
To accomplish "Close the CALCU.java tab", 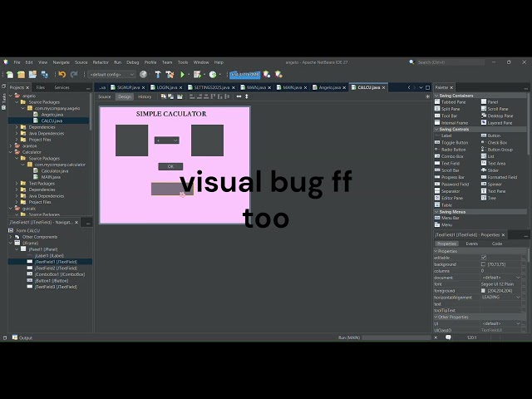I will point(384,87).
